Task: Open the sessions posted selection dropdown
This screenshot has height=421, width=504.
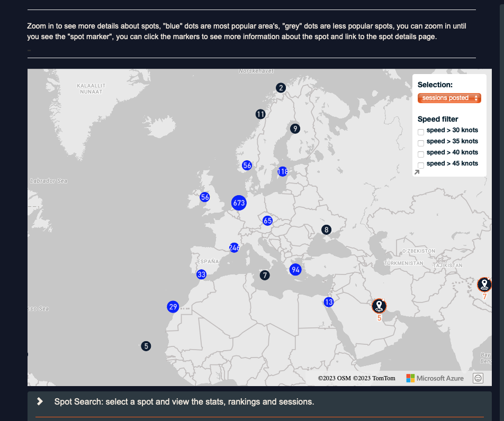Action: pyautogui.click(x=449, y=98)
